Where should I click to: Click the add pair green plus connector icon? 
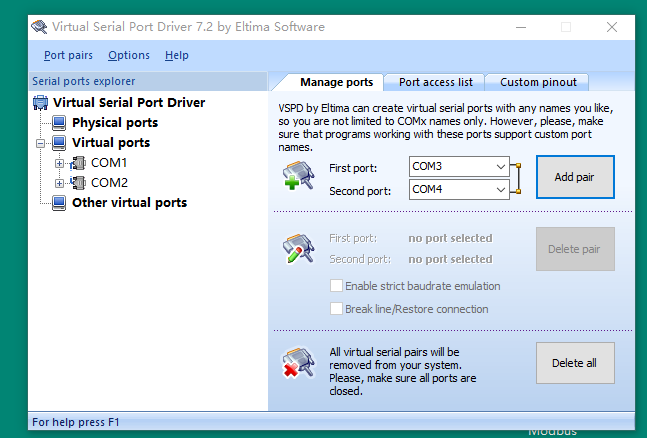point(299,176)
